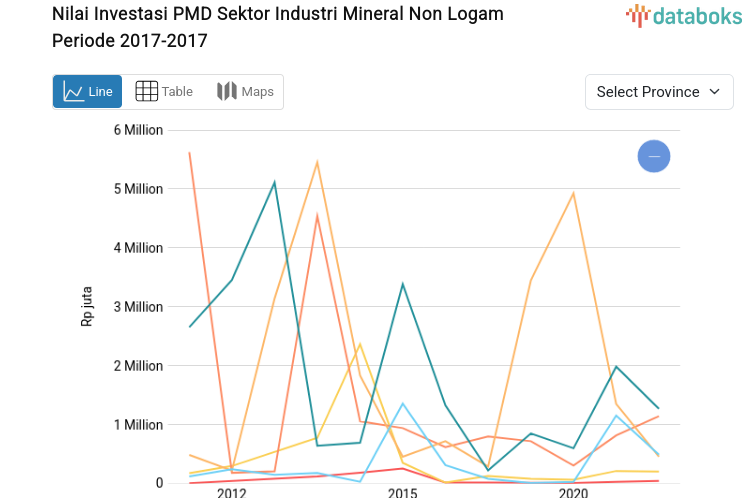753x498 pixels.
Task: Click the light orange line peak at 2020
Action: [573, 193]
